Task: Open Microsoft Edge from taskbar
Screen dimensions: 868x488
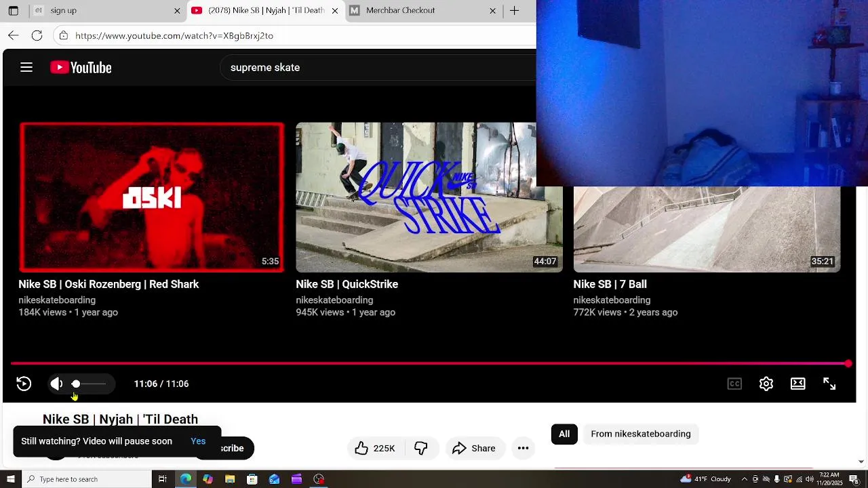Action: pyautogui.click(x=185, y=479)
